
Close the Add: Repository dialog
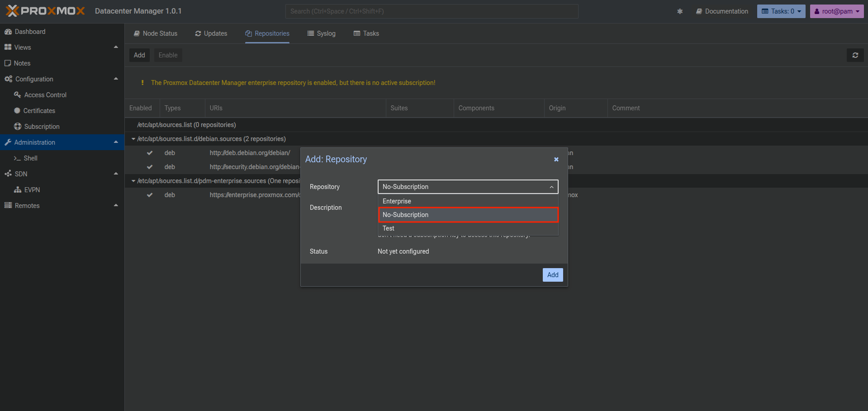click(556, 159)
